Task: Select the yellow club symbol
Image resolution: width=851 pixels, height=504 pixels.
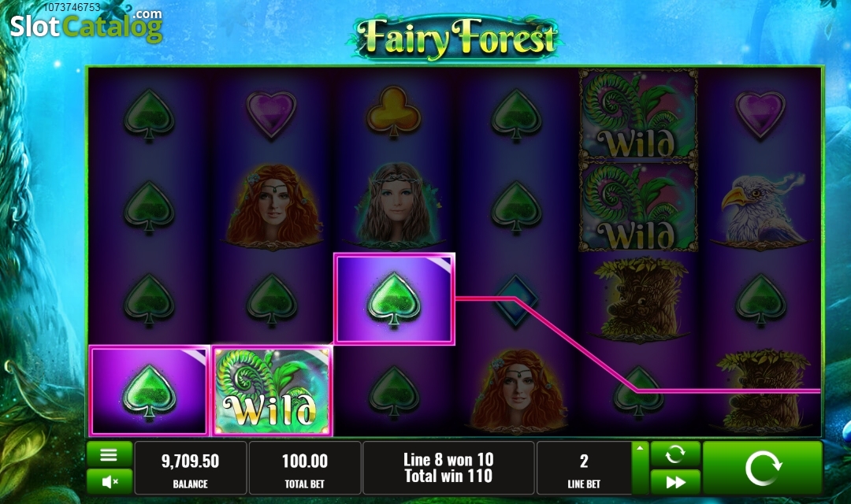Action: tap(394, 114)
